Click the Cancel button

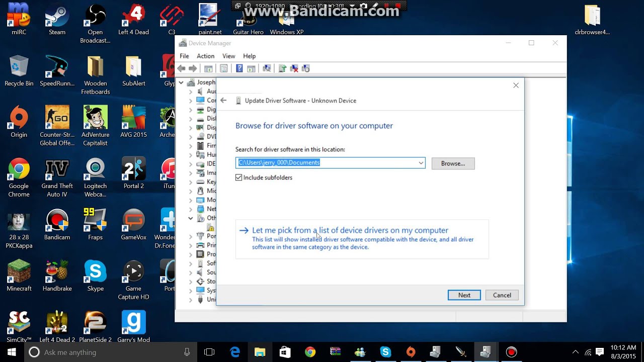[502, 295]
